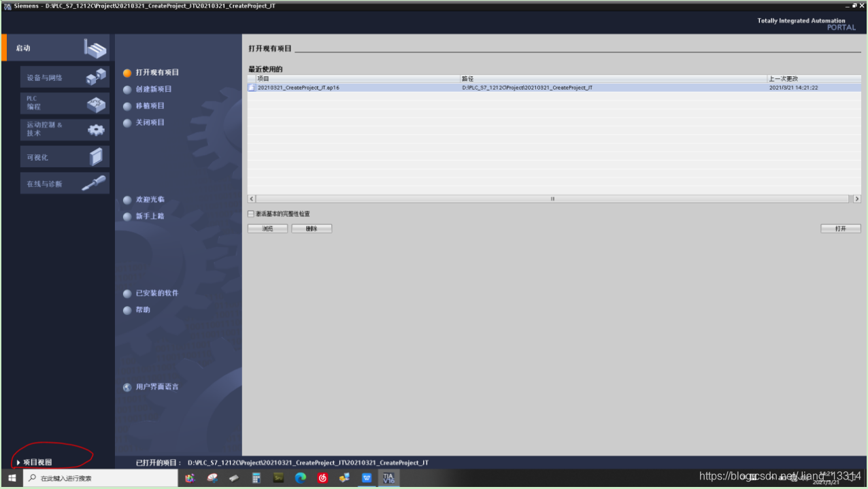Sort by 上一次更改 column header
The width and height of the screenshot is (868, 489).
[x=814, y=79]
